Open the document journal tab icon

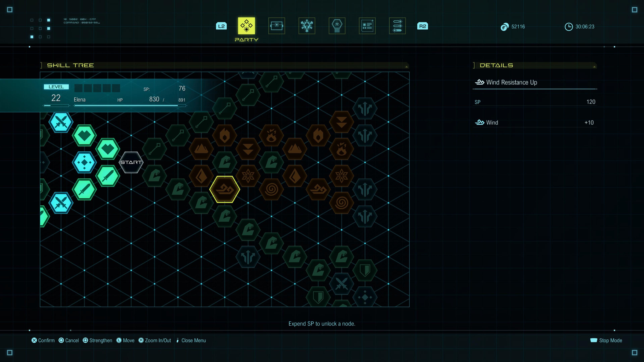pyautogui.click(x=367, y=26)
